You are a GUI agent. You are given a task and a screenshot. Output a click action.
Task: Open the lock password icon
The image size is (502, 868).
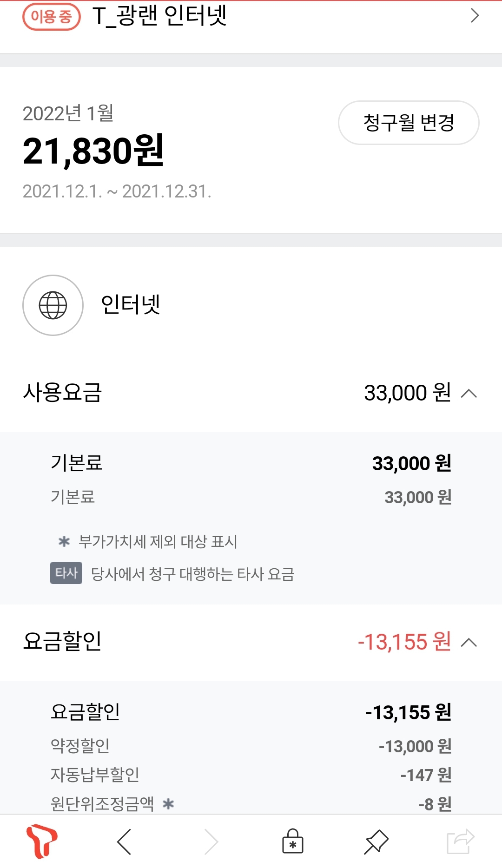point(293,842)
